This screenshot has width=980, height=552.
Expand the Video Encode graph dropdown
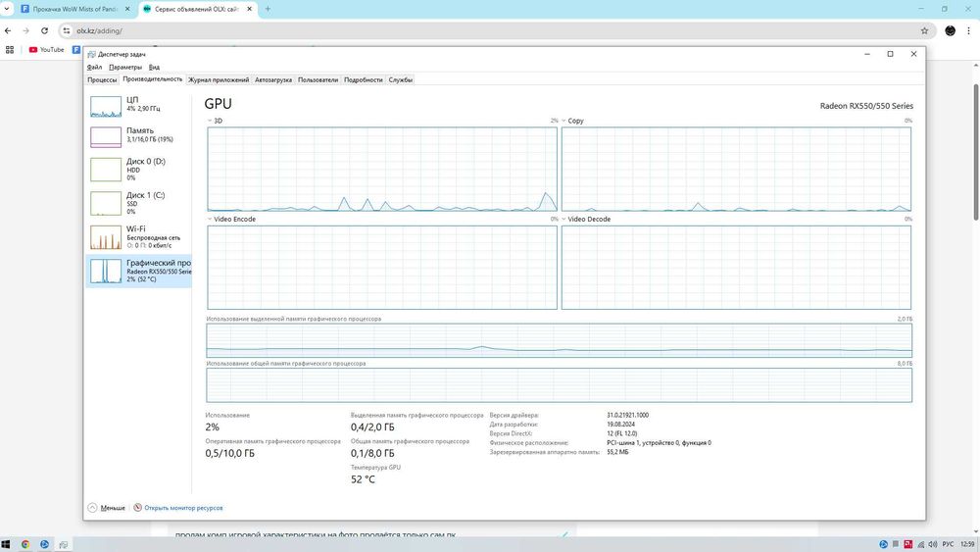pos(210,220)
